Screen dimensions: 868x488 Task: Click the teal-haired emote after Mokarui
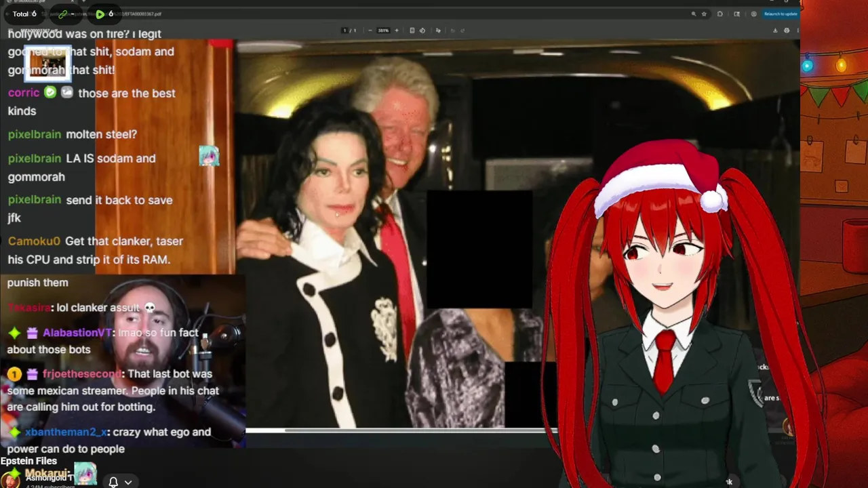[85, 473]
